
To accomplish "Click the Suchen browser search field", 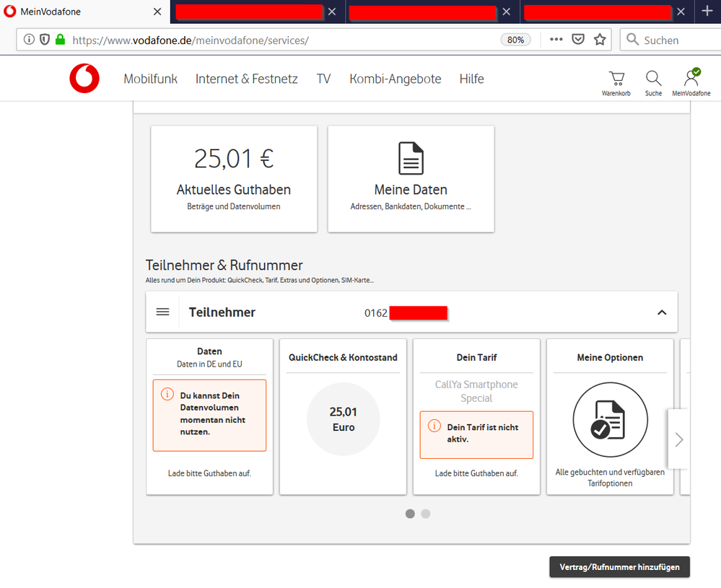I will 670,40.
